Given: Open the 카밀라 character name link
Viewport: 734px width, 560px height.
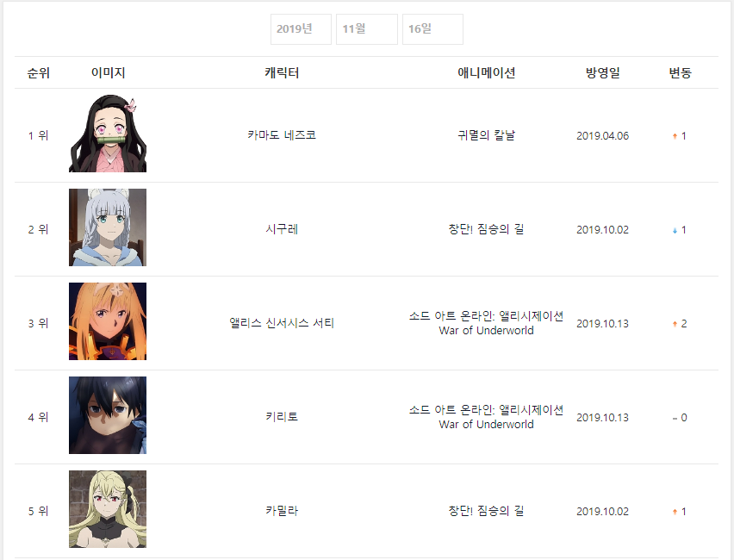Looking at the screenshot, I should [282, 511].
